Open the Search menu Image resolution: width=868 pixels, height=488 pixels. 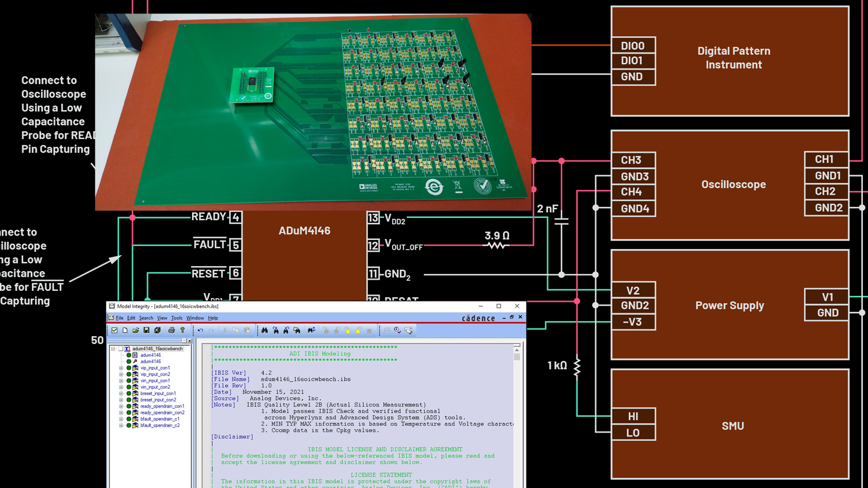[146, 318]
